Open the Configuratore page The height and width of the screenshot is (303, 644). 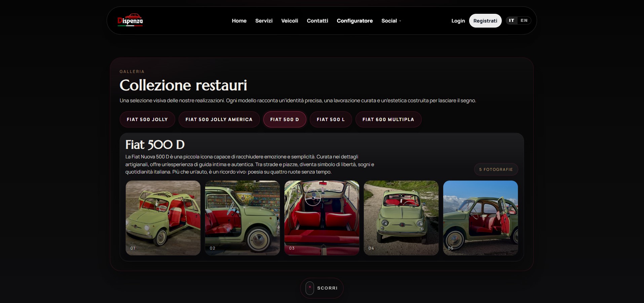355,21
